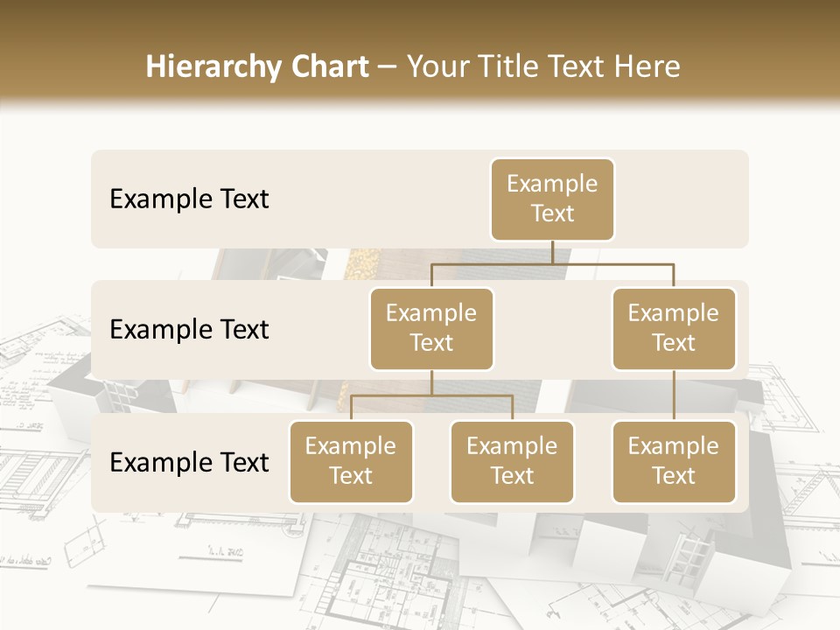840x630 pixels.
Task: Select the empty right end of the top row band
Action: [691, 199]
